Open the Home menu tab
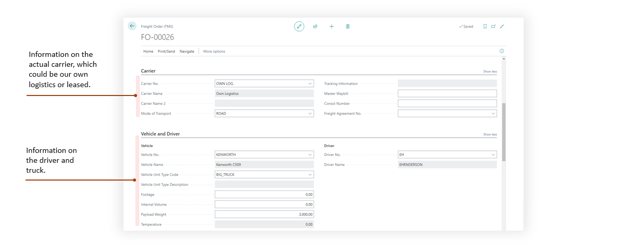 [148, 52]
